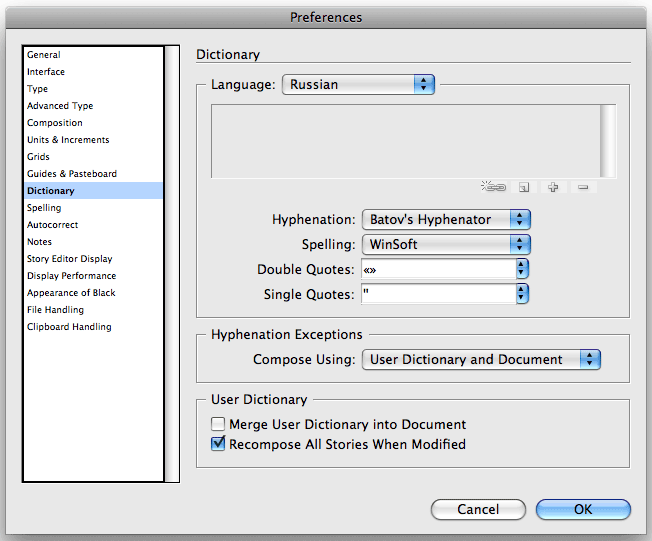Click the minus icon to remove dictionary
652x541 pixels.
[x=583, y=187]
